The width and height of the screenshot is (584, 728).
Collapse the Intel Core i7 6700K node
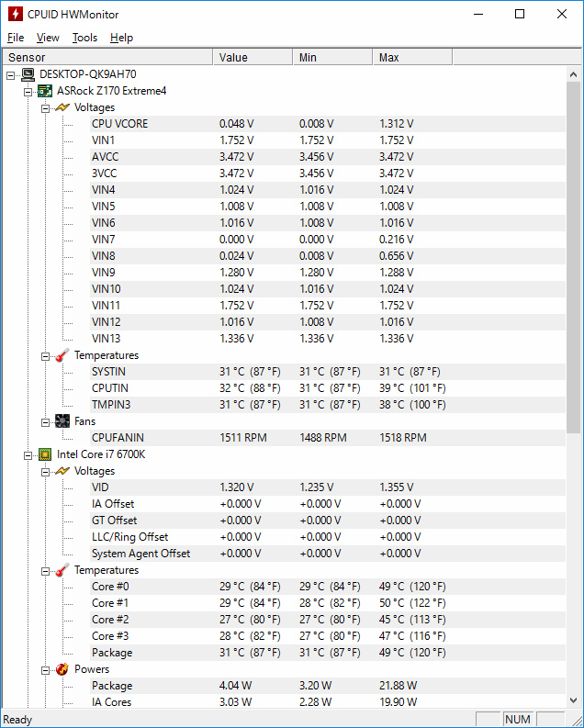28,454
